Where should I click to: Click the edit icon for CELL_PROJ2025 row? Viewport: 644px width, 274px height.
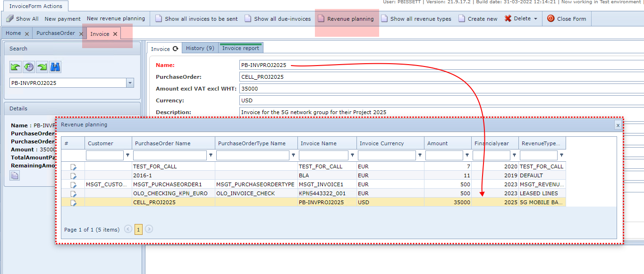(73, 202)
